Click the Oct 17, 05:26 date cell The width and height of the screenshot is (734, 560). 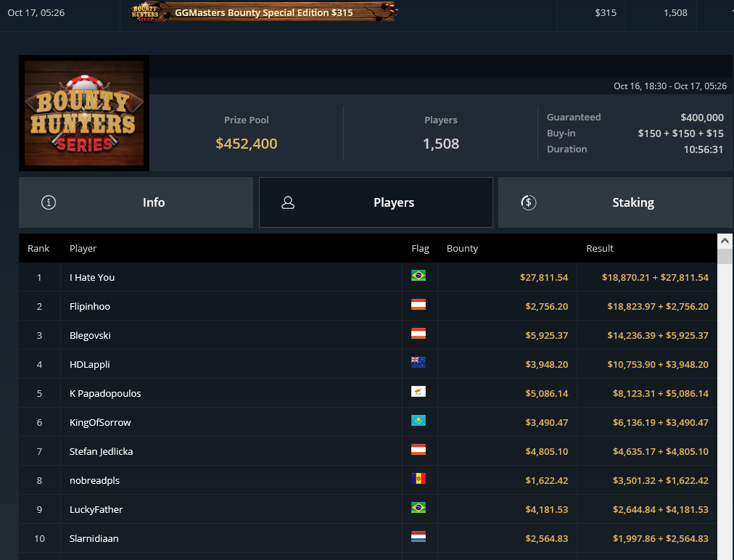point(36,12)
